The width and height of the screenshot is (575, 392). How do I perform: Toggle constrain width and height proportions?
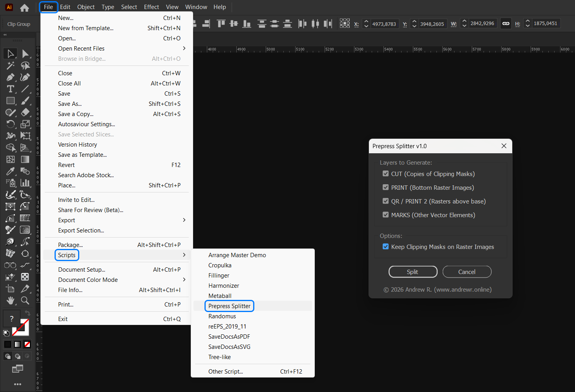[x=506, y=24]
